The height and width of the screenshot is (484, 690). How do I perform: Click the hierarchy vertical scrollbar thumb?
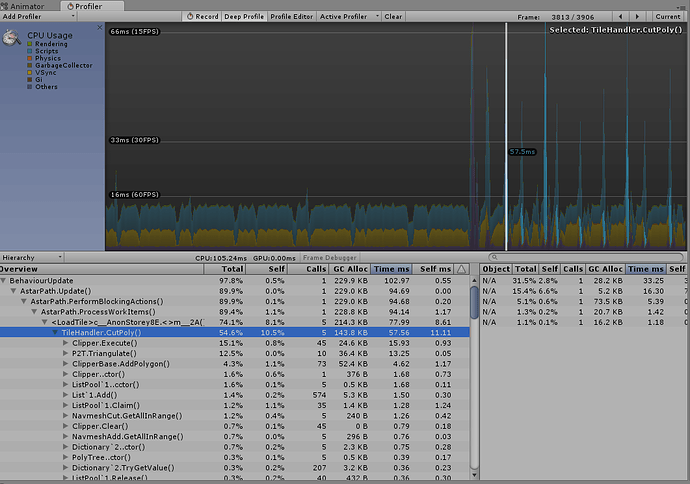474,302
